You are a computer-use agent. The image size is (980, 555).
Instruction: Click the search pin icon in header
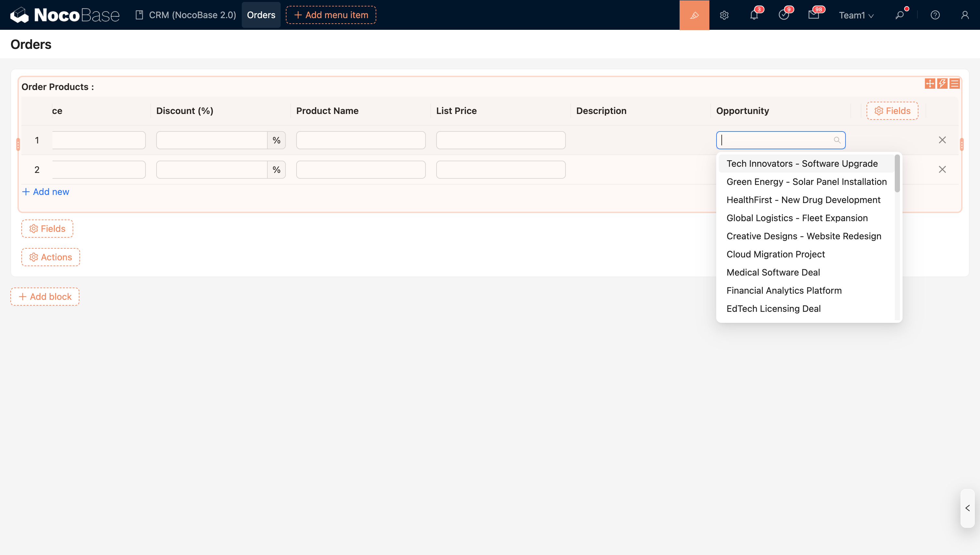[900, 15]
